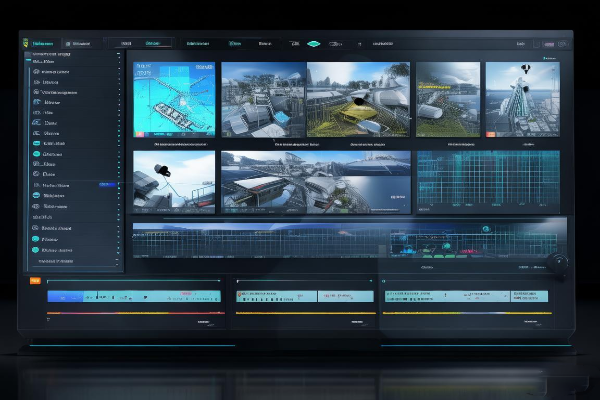Toggle the blue highlighted switch in sidebar list
Image resolution: width=600 pixels, height=400 pixels.
point(108,185)
